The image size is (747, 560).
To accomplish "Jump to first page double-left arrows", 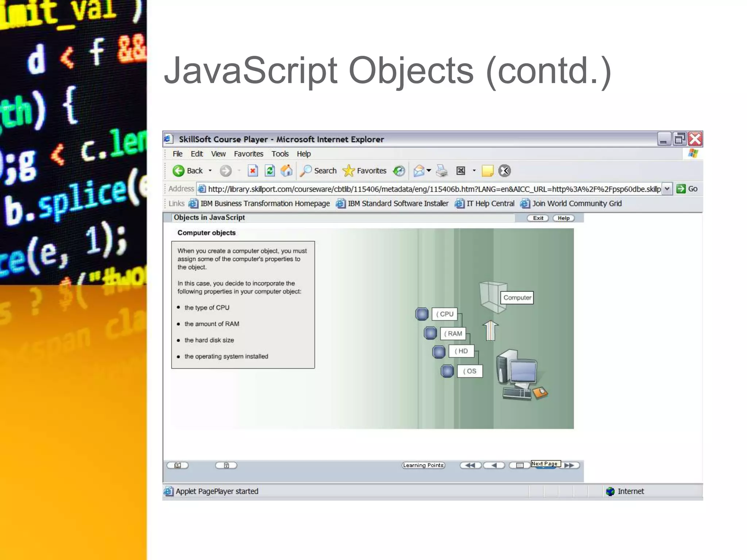I will click(471, 465).
